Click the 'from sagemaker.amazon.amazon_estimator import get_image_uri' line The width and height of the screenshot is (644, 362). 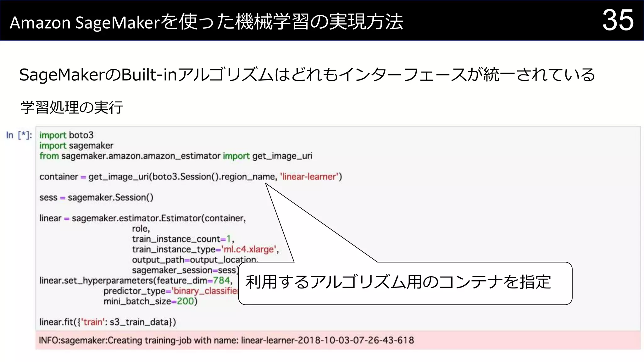tap(176, 156)
